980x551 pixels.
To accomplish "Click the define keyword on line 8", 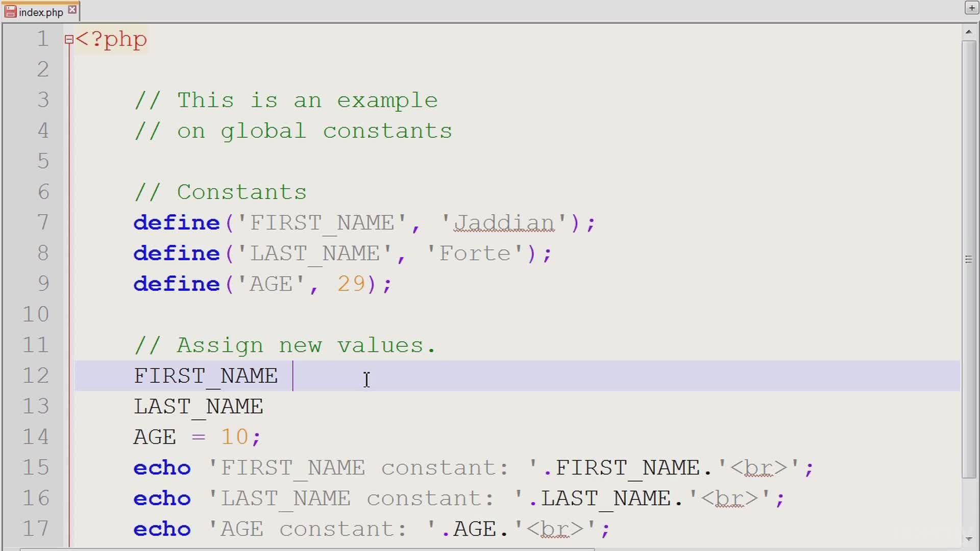I will pyautogui.click(x=176, y=254).
